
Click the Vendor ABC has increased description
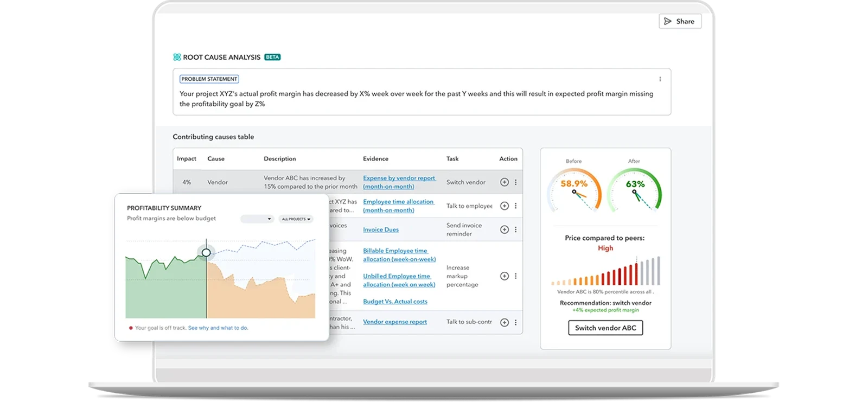coord(310,182)
